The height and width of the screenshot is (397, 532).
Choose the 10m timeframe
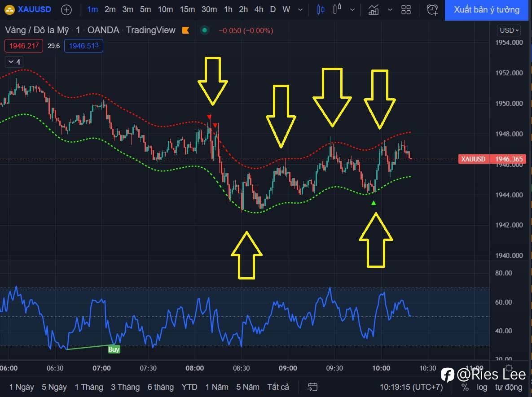coord(165,9)
